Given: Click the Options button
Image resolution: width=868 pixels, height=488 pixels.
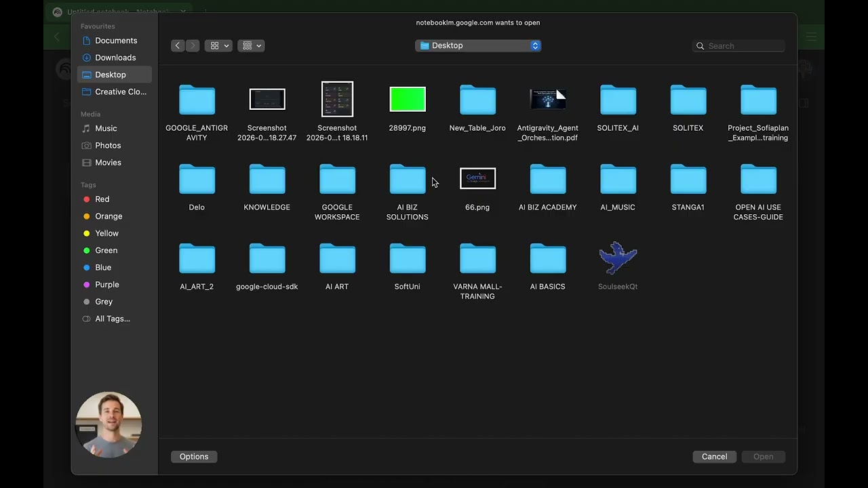Looking at the screenshot, I should pos(194,457).
